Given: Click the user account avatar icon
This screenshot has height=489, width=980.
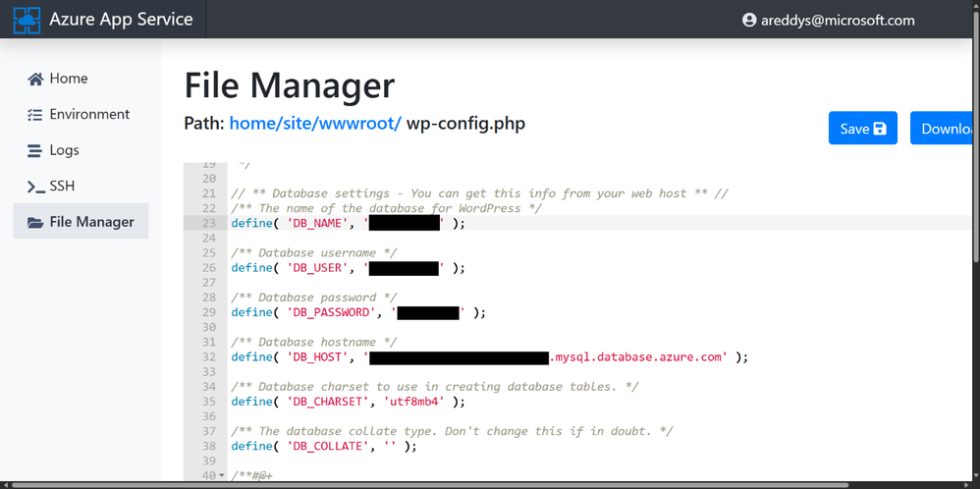Looking at the screenshot, I should point(749,20).
